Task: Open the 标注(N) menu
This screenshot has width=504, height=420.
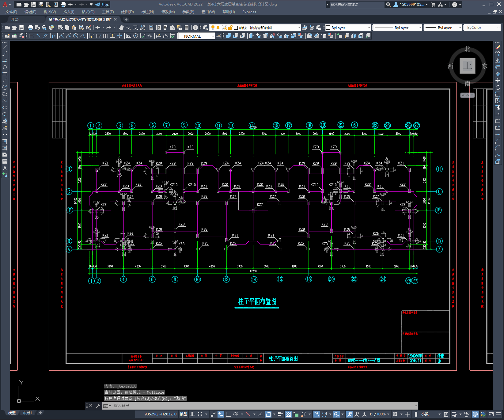Action: pyautogui.click(x=147, y=12)
